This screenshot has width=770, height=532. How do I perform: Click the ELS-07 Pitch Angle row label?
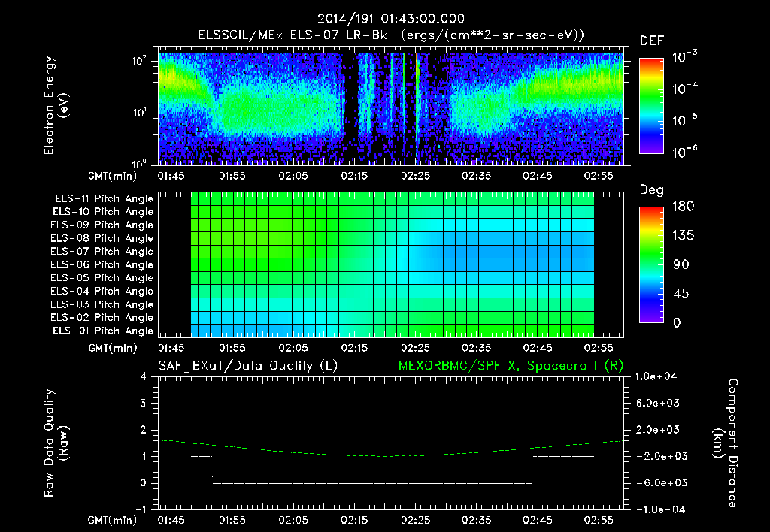tap(102, 251)
